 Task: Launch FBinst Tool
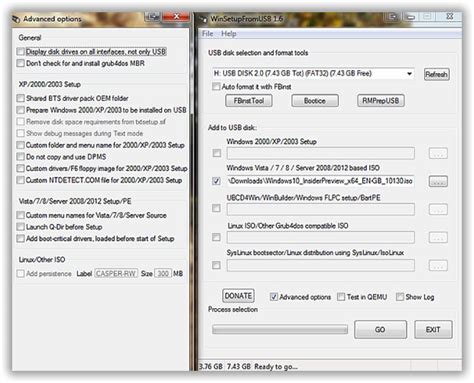tap(249, 101)
